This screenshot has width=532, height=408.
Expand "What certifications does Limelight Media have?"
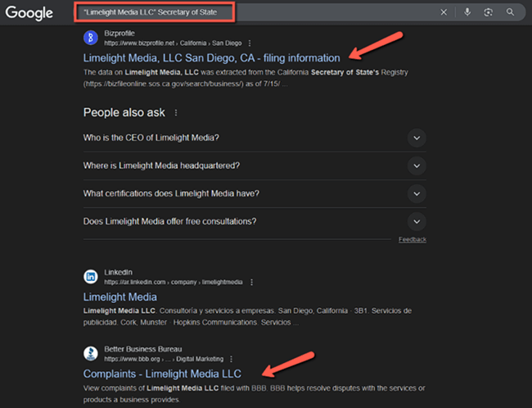click(x=416, y=193)
